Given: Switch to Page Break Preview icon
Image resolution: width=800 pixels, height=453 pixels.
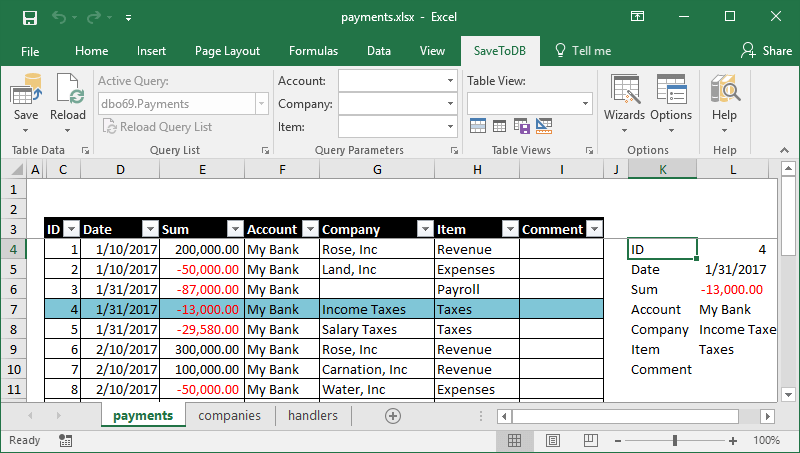Looking at the screenshot, I should tap(590, 440).
